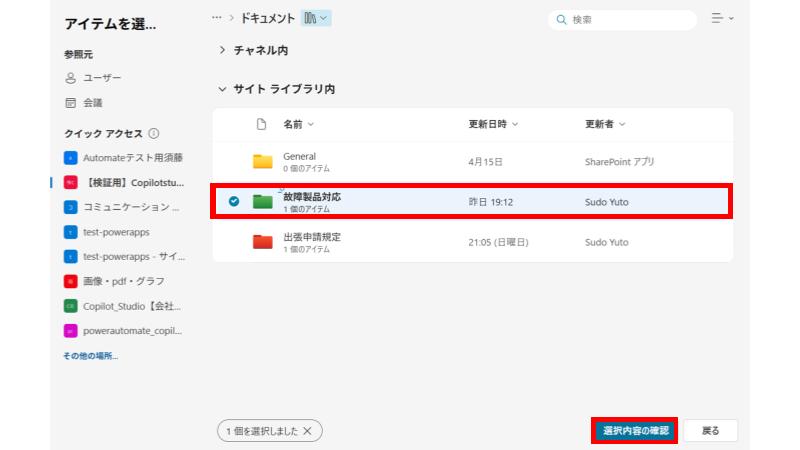This screenshot has height=450, width=800.
Task: Click the red 出張申請規定 folder icon
Action: pos(263,241)
